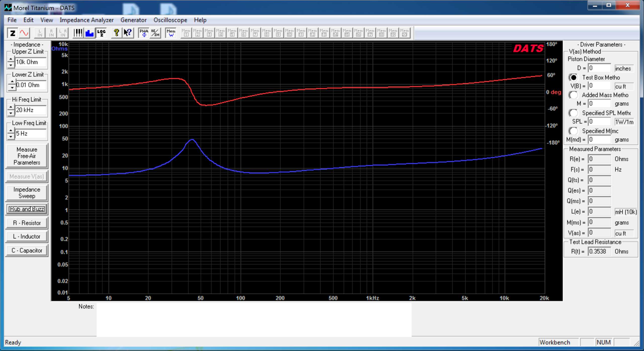Click the SPL value input field
This screenshot has width=644, height=351.
pos(600,122)
